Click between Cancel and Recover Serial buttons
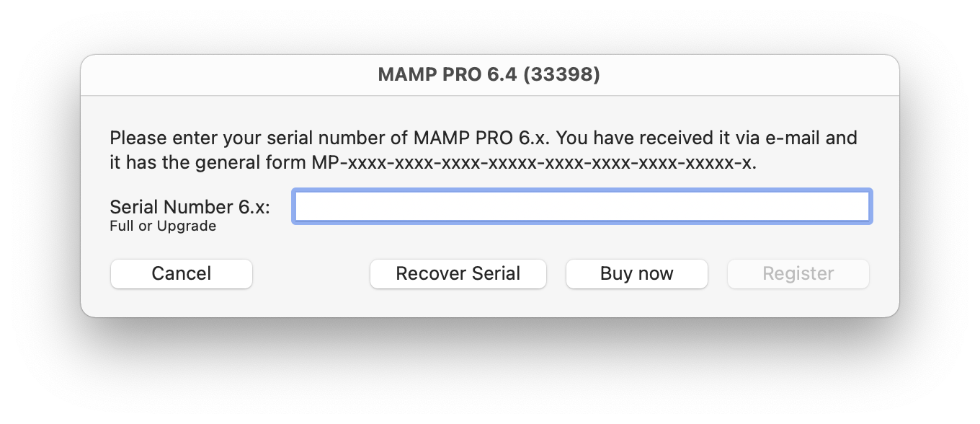Image resolution: width=980 pixels, height=424 pixels. pyautogui.click(x=311, y=273)
